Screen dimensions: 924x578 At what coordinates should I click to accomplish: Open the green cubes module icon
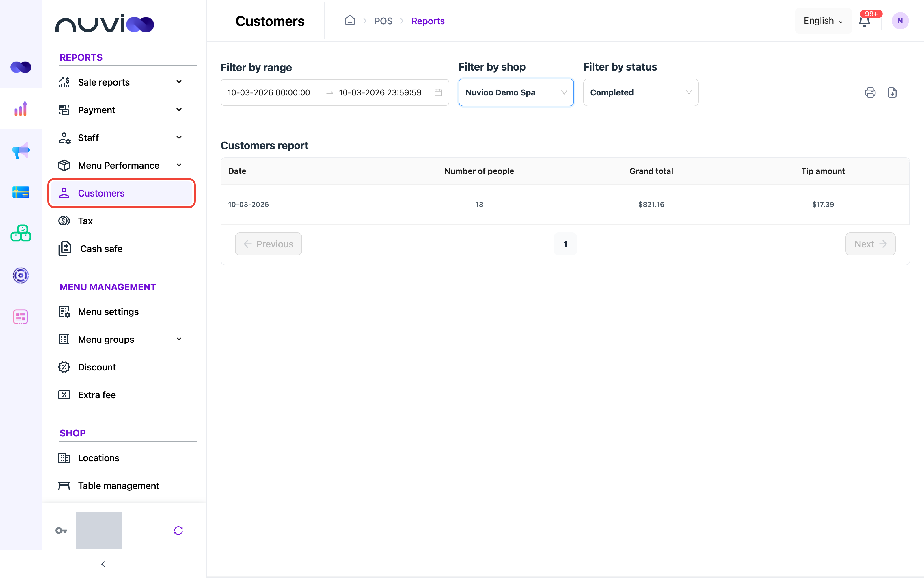pos(21,233)
